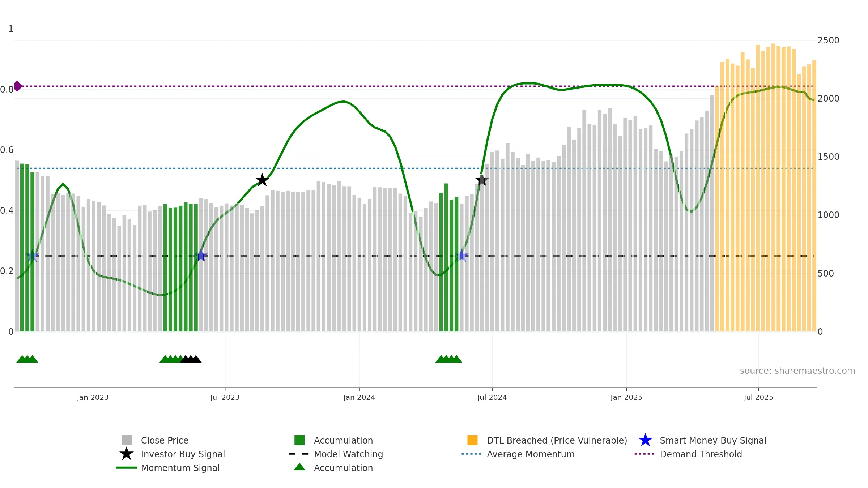Open the sharemaestro.com source link

[797, 371]
